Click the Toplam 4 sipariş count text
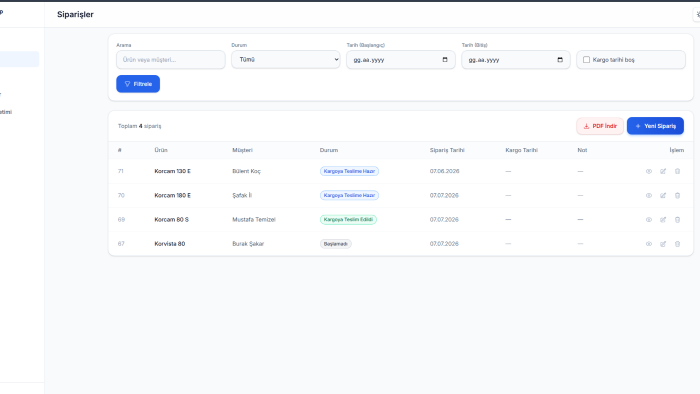The height and width of the screenshot is (394, 700). [139, 126]
